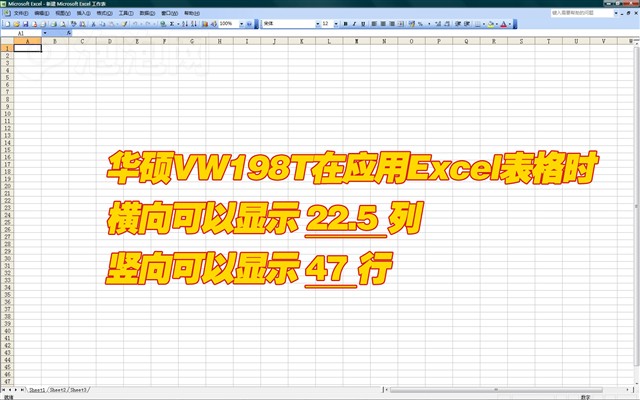The width and height of the screenshot is (640, 400).
Task: Click the AutoSum sigma icon
Action: pos(171,24)
